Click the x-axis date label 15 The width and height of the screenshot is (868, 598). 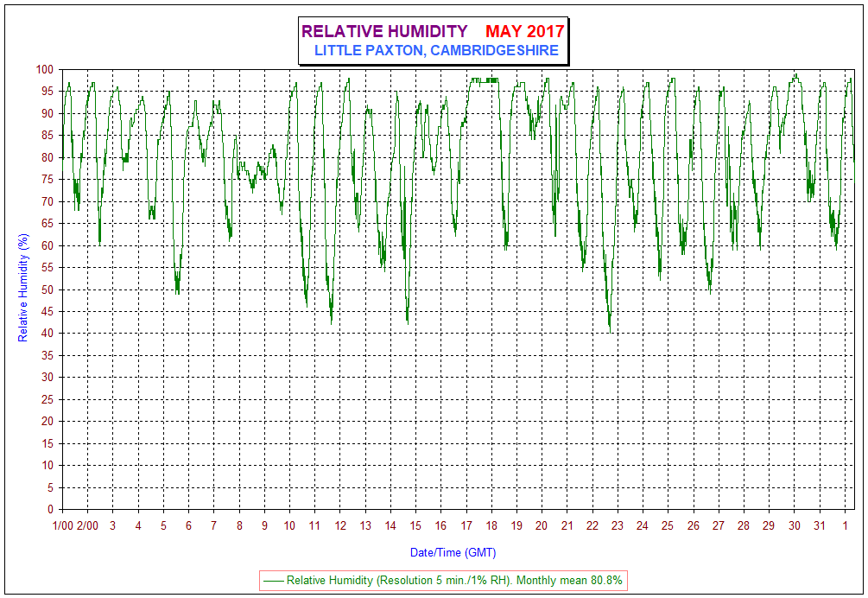[x=415, y=526]
